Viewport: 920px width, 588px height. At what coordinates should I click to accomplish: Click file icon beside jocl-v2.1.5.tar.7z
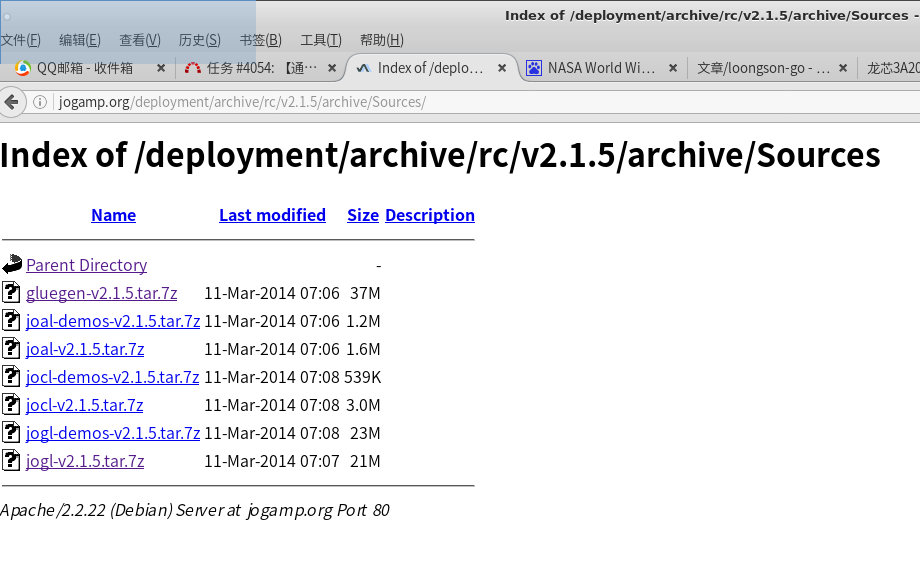[11, 405]
